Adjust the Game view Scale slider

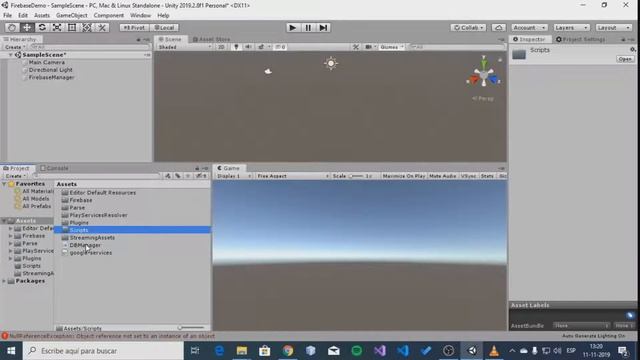(356, 176)
